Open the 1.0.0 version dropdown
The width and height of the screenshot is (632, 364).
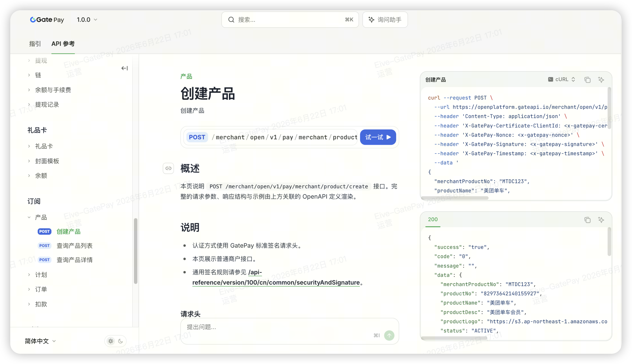click(87, 20)
